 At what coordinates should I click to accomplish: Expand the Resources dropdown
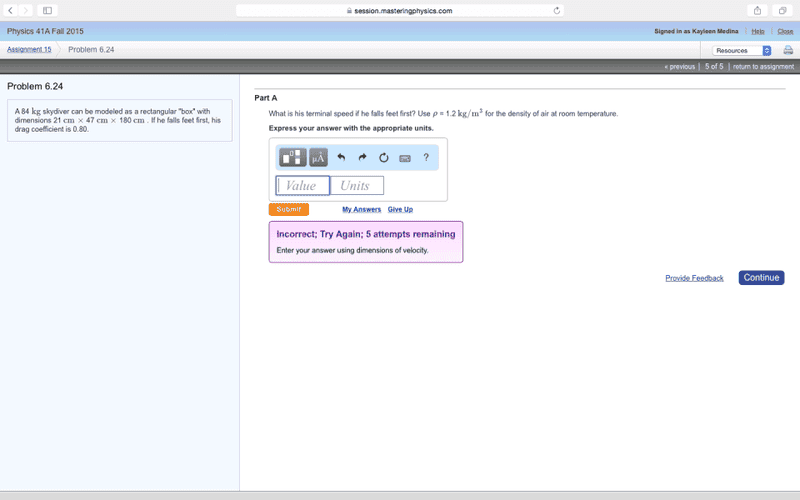742,50
